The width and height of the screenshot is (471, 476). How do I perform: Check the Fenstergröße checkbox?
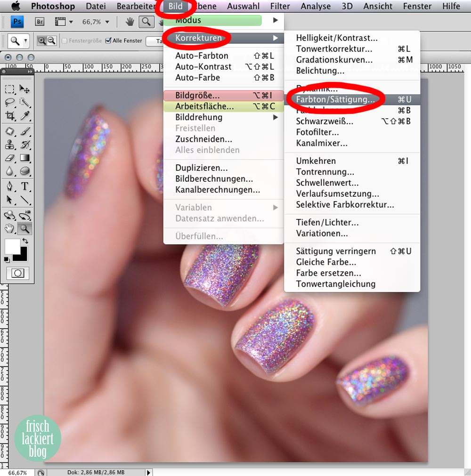(65, 40)
